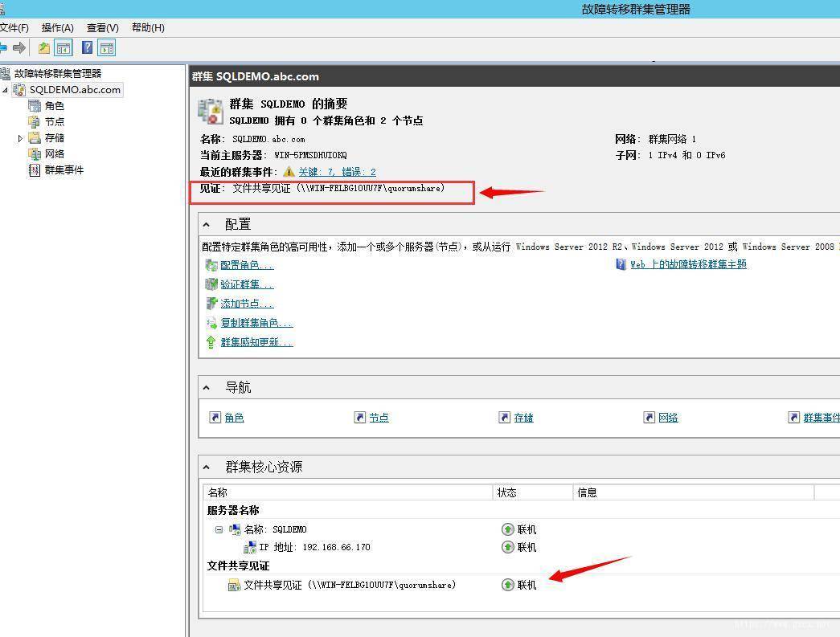Click the 信息 column header
The image size is (840, 637).
tap(693, 492)
